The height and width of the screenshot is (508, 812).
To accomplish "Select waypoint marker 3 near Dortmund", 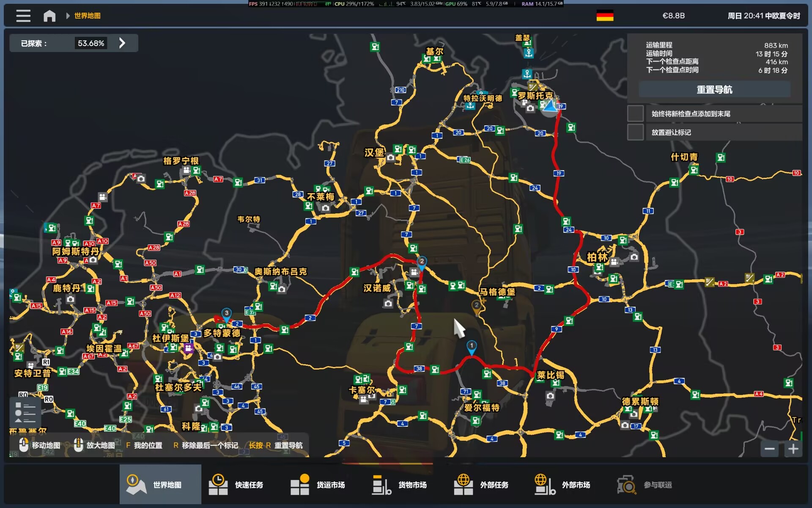I will tap(227, 315).
